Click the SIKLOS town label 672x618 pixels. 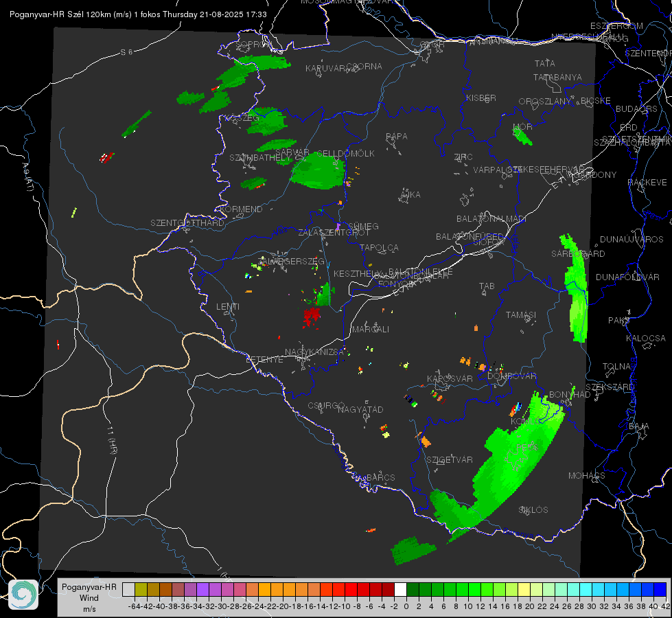(x=533, y=510)
